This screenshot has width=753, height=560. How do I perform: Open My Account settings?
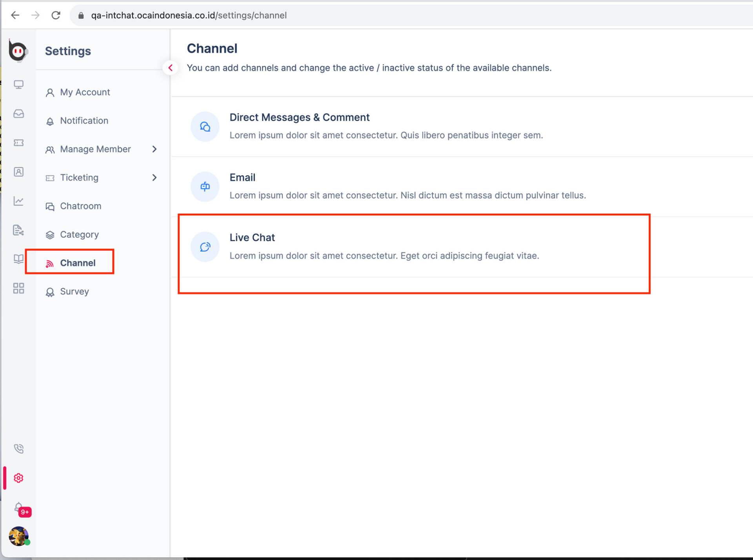coord(85,92)
